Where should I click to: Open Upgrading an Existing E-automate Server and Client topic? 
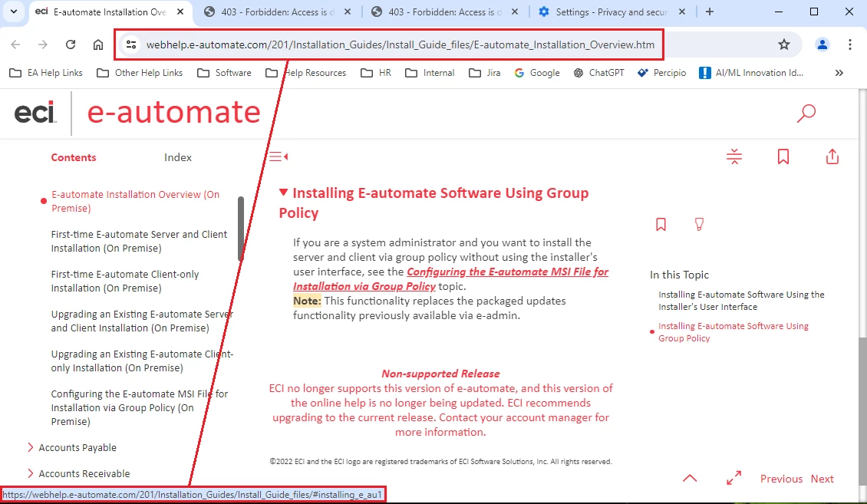coord(142,321)
